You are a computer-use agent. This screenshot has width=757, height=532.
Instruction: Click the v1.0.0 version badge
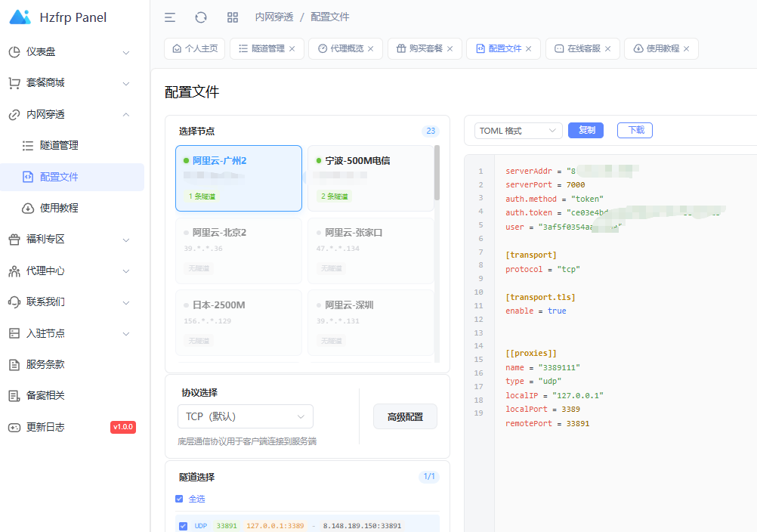[123, 427]
